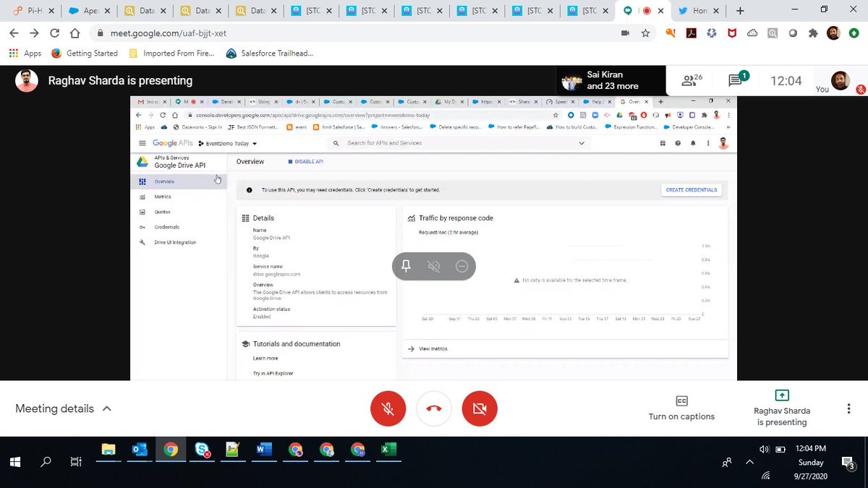Screen dimensions: 868x488
Task: Show the participants list (26 people)
Action: [x=692, y=80]
